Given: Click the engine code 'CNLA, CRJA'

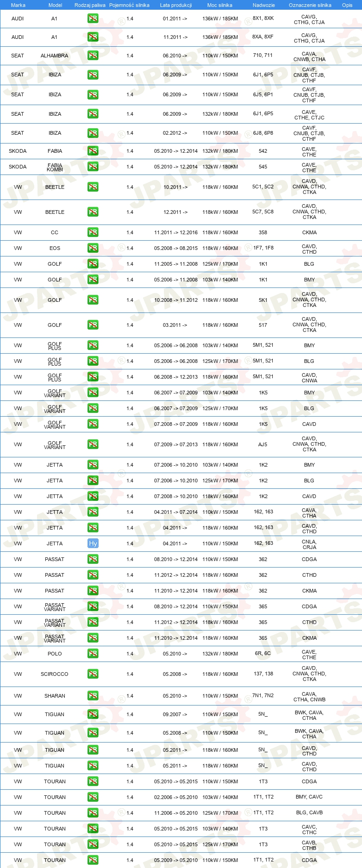Looking at the screenshot, I should click(x=309, y=544).
